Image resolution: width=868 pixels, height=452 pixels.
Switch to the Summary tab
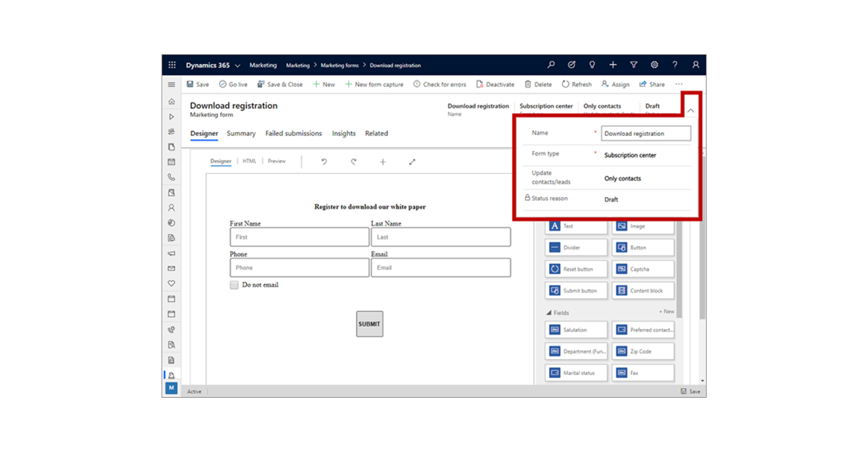coord(241,133)
